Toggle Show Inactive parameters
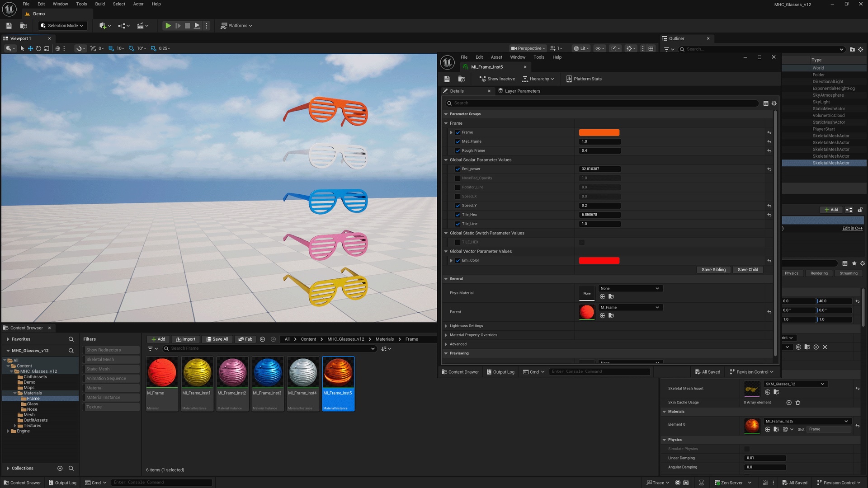 497,79
